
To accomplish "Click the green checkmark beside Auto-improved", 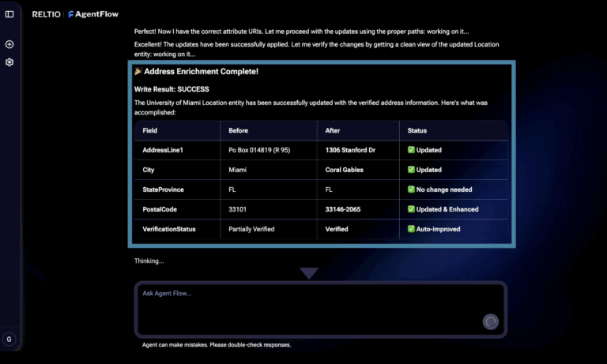I will [411, 229].
